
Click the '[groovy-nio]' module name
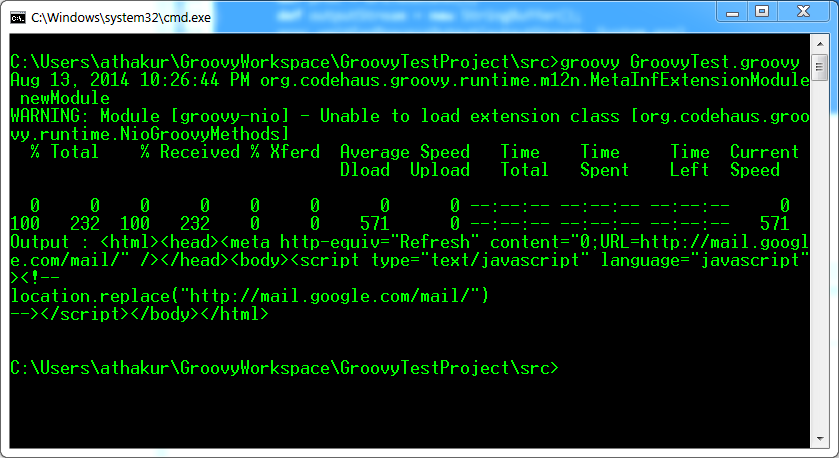click(230, 116)
